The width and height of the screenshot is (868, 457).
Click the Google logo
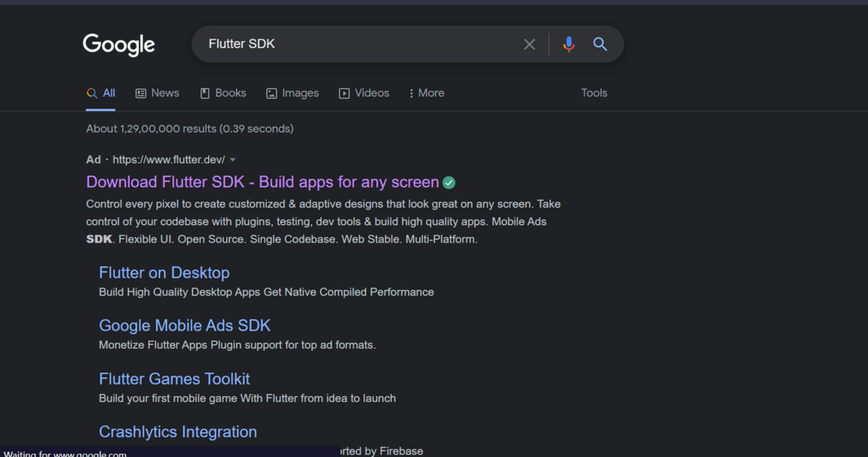(x=119, y=44)
